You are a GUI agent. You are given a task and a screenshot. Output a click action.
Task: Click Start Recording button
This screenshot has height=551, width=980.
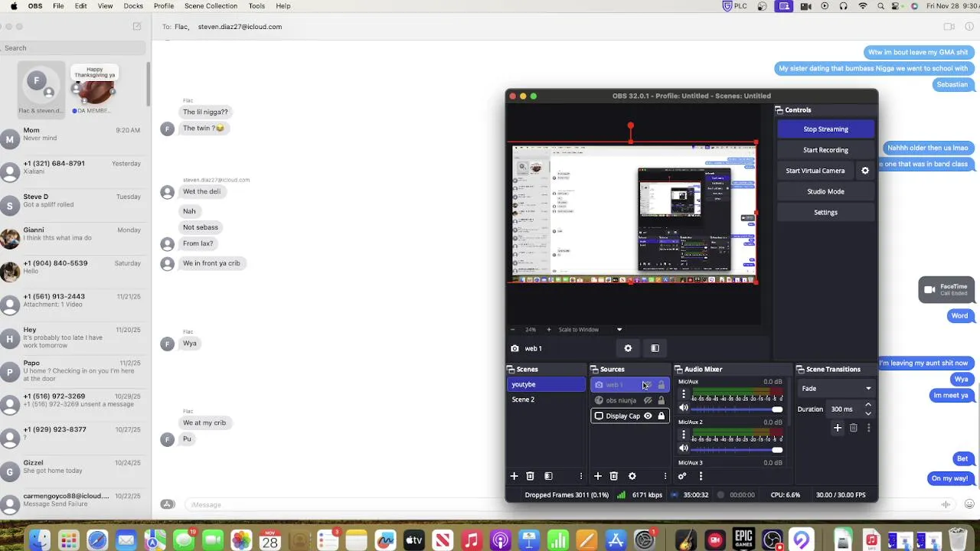point(825,150)
